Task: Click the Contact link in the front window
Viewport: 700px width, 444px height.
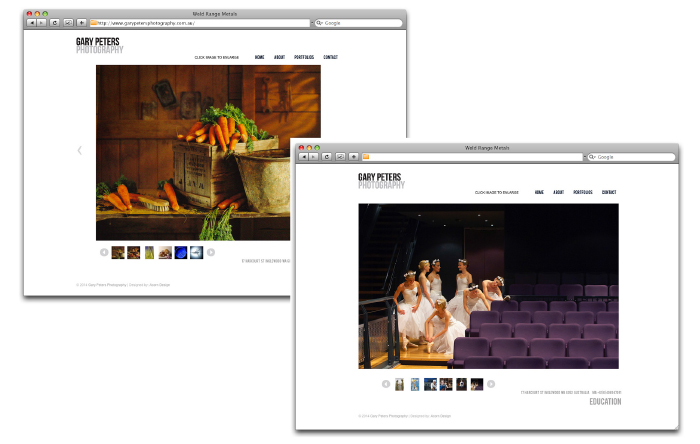Action: tap(608, 192)
